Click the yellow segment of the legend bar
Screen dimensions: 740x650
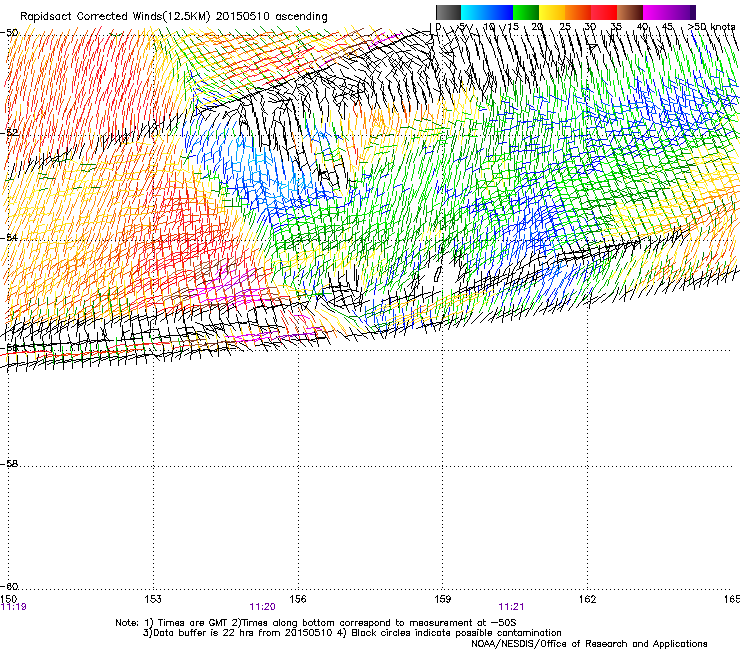click(552, 12)
